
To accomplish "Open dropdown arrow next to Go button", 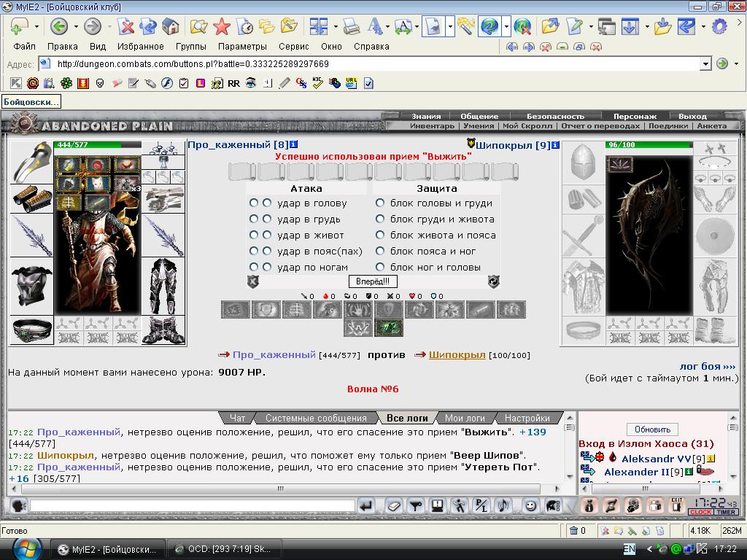I will [737, 63].
